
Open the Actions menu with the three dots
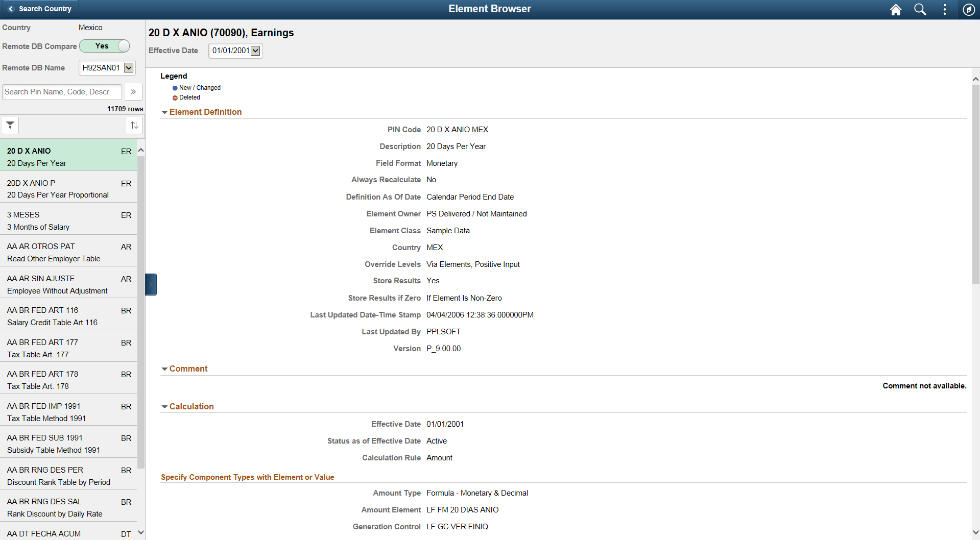[944, 9]
